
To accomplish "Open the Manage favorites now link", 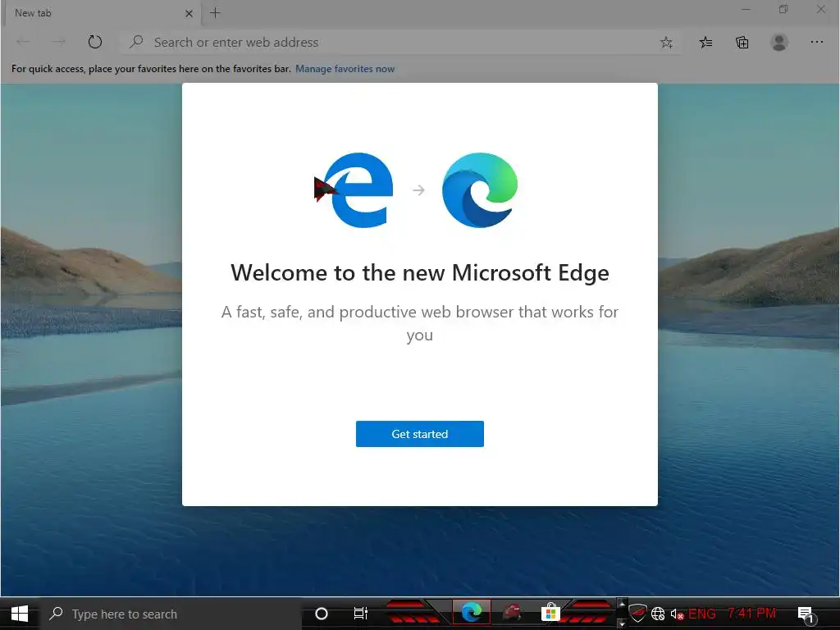I will point(345,69).
